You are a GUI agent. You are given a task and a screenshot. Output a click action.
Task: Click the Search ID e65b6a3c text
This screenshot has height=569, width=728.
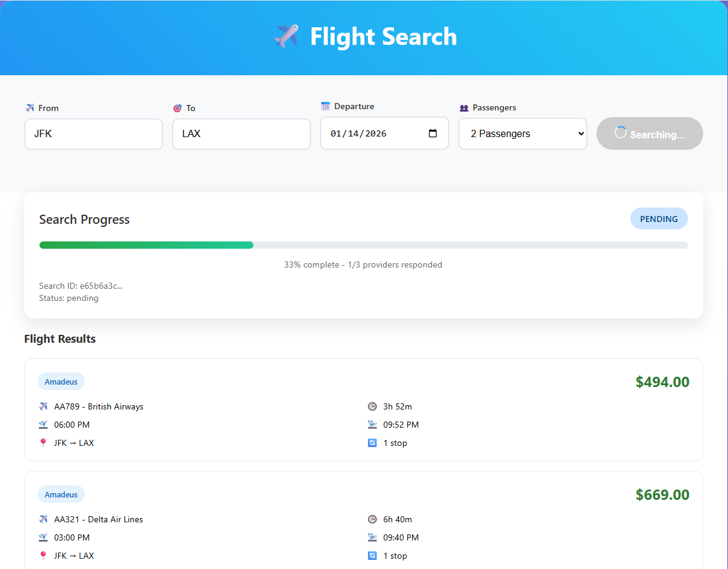(x=81, y=286)
